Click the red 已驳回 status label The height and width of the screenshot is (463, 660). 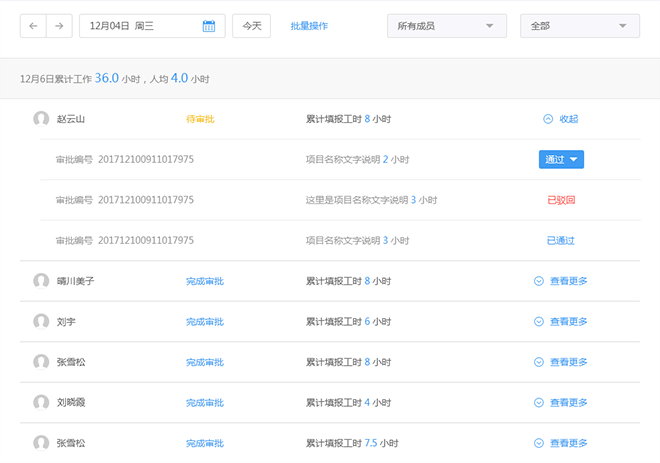561,200
